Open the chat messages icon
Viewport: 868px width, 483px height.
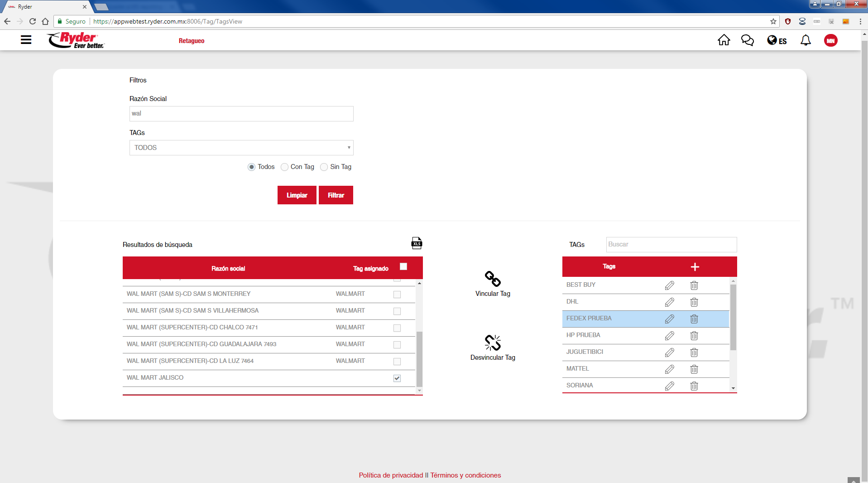(x=747, y=40)
